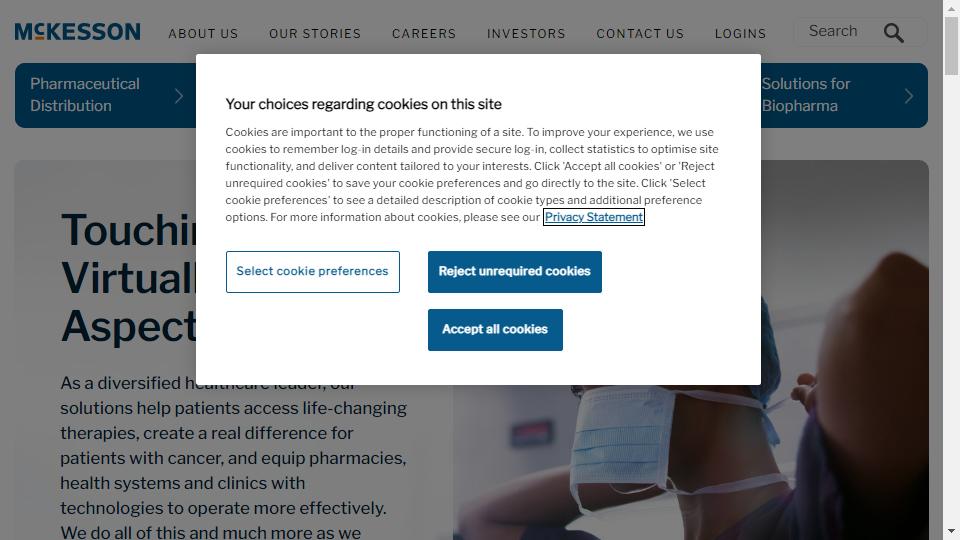This screenshot has height=540, width=960.
Task: Open the Contact Us page
Action: click(640, 34)
